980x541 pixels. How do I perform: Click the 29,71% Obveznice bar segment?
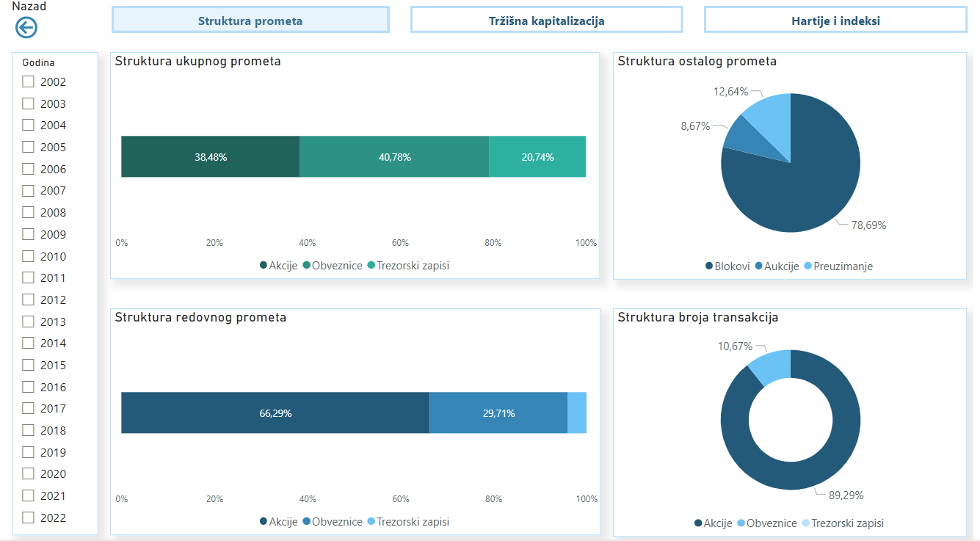point(498,413)
